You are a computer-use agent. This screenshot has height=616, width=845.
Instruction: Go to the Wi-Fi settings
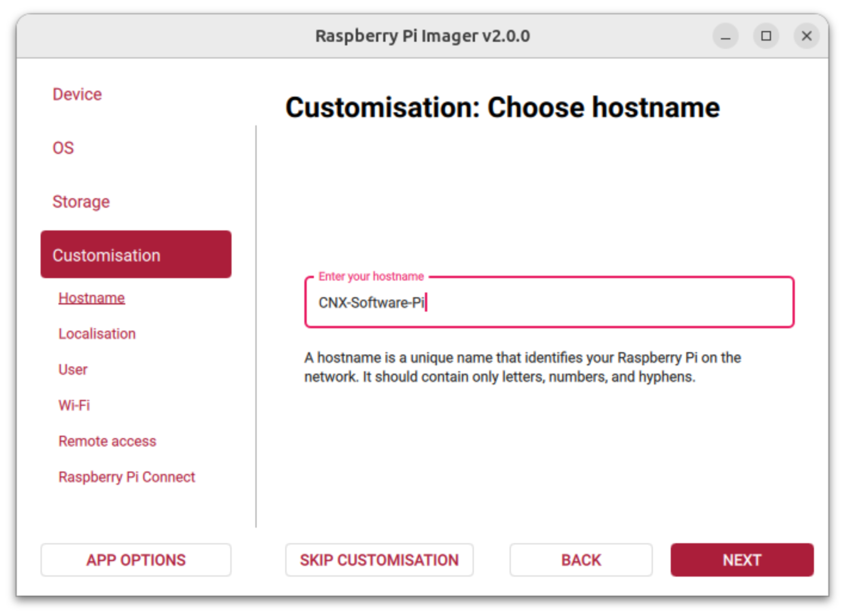74,405
